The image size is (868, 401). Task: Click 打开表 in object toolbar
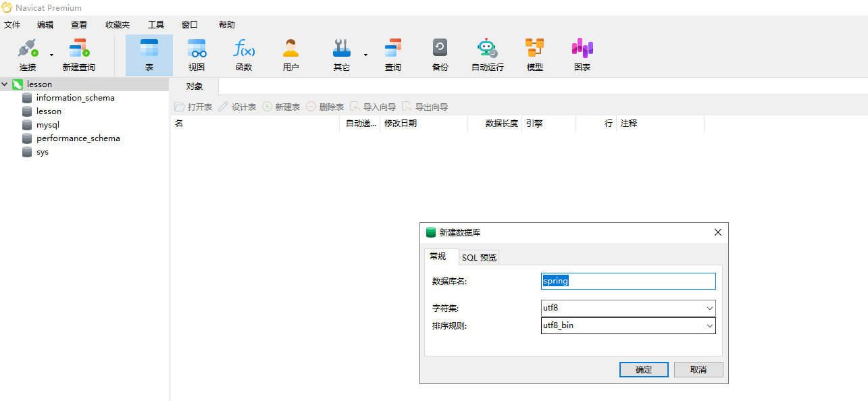coord(193,107)
